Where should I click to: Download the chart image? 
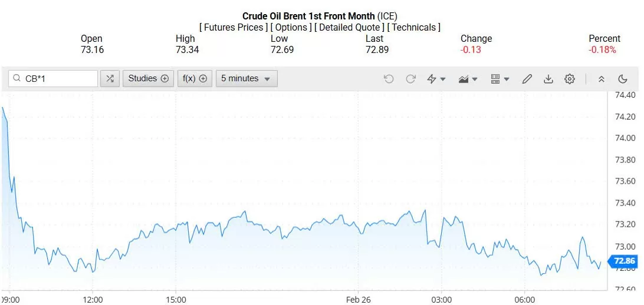548,79
